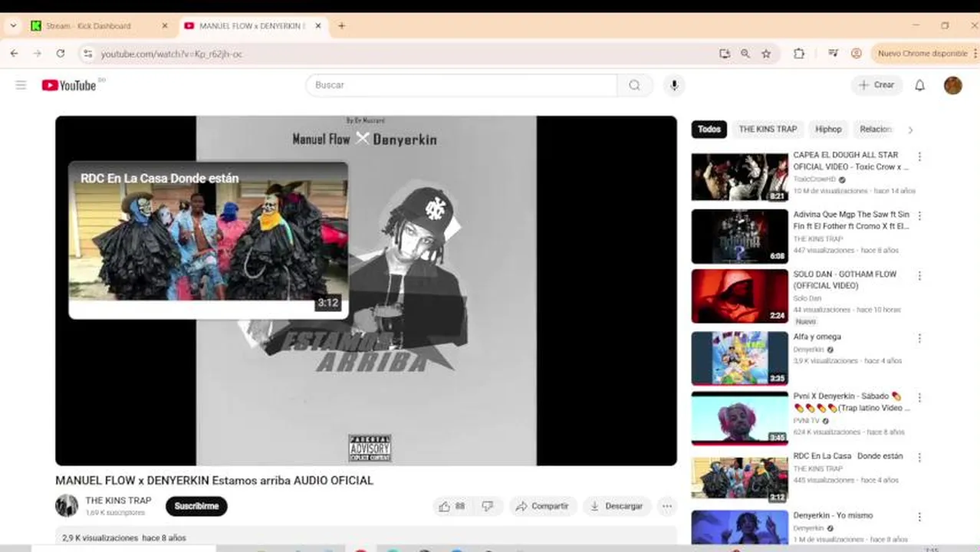The image size is (980, 552).
Task: Open CAPEA EL DOUGH ALL STAR video title
Action: (850, 160)
